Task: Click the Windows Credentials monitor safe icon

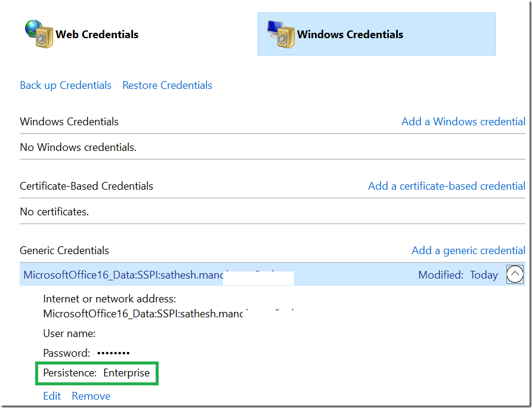Action: [280, 34]
